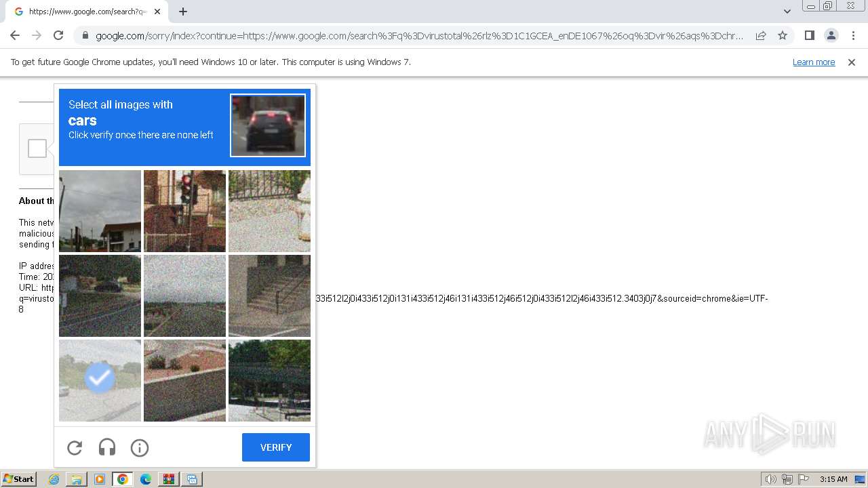Expand the tab search chevron
This screenshot has height=488, width=868.
[787, 12]
